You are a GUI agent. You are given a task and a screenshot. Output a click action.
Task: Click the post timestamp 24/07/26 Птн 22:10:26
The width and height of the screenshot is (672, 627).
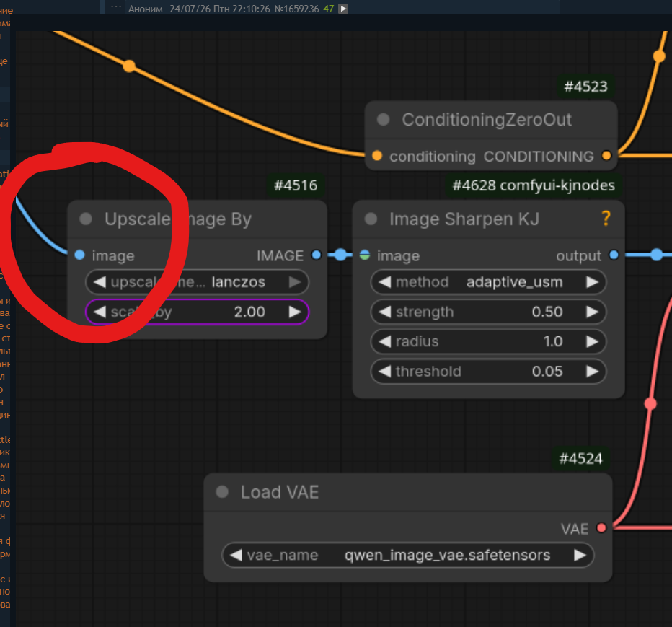point(219,9)
